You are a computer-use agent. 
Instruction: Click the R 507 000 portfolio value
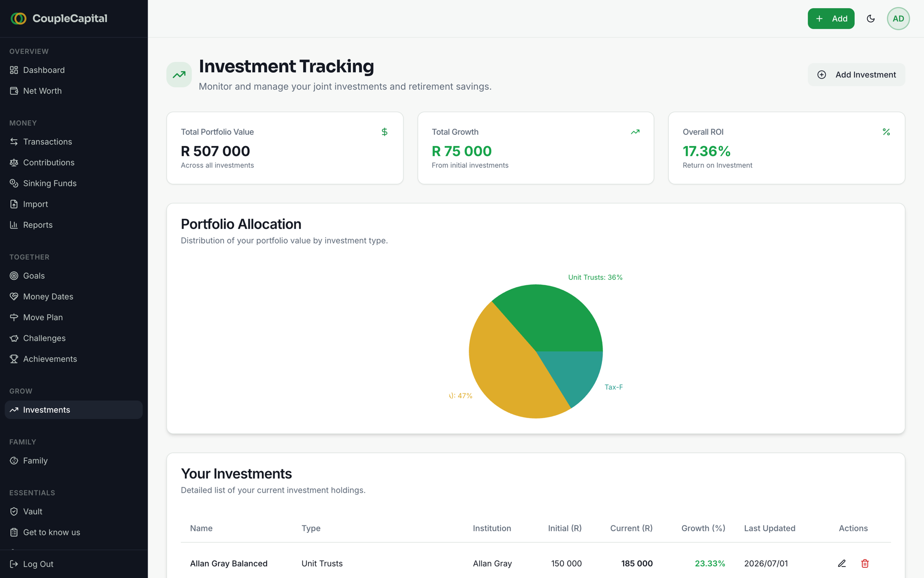pos(216,151)
